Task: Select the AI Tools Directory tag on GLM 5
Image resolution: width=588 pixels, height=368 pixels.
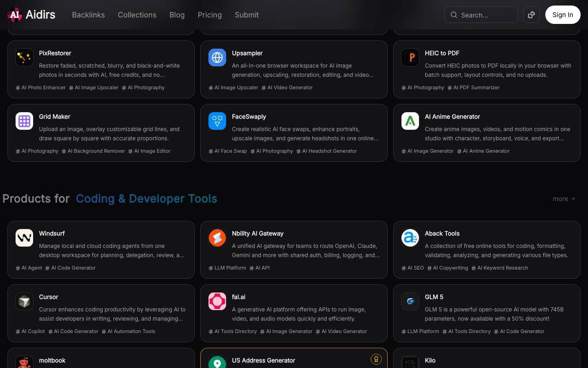Action: pyautogui.click(x=466, y=331)
